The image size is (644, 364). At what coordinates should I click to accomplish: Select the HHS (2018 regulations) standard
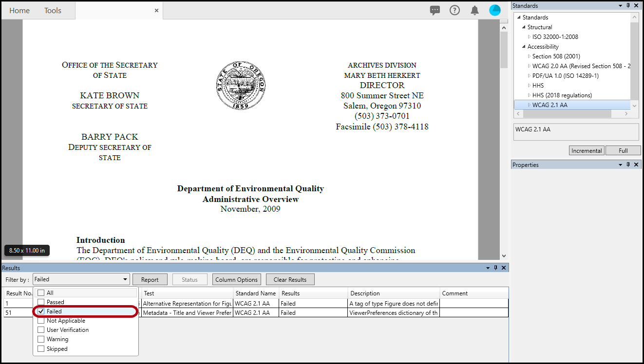point(562,95)
